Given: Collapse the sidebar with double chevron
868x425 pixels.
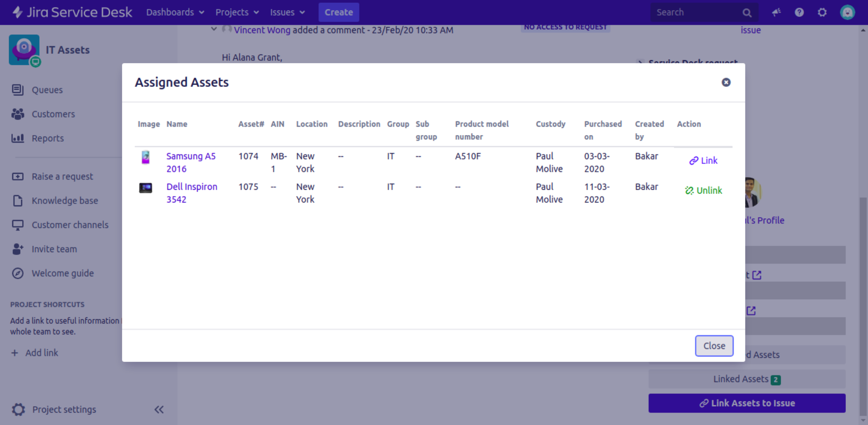Looking at the screenshot, I should pos(159,409).
